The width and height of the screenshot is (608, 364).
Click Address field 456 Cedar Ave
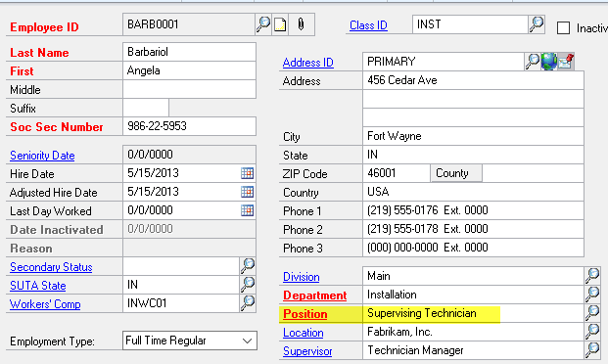click(x=474, y=80)
